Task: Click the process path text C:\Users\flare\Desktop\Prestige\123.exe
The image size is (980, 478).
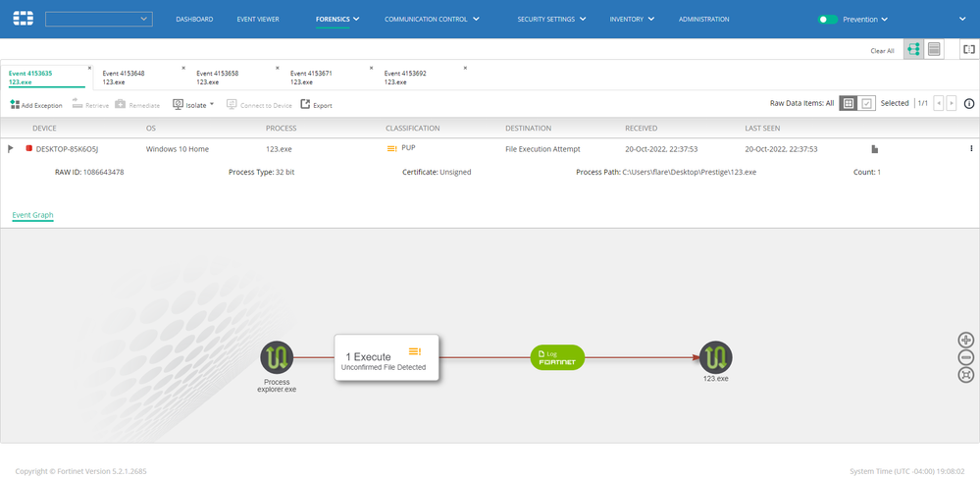Action: coord(689,172)
